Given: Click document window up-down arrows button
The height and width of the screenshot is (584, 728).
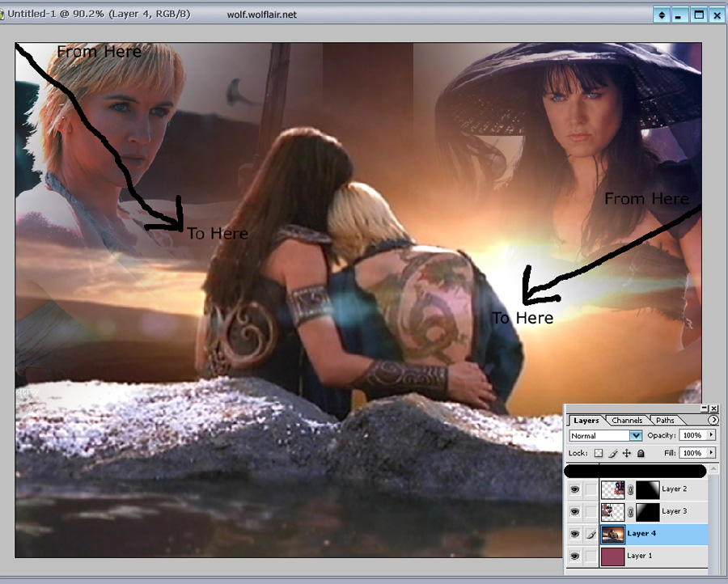Looking at the screenshot, I should click(x=662, y=15).
